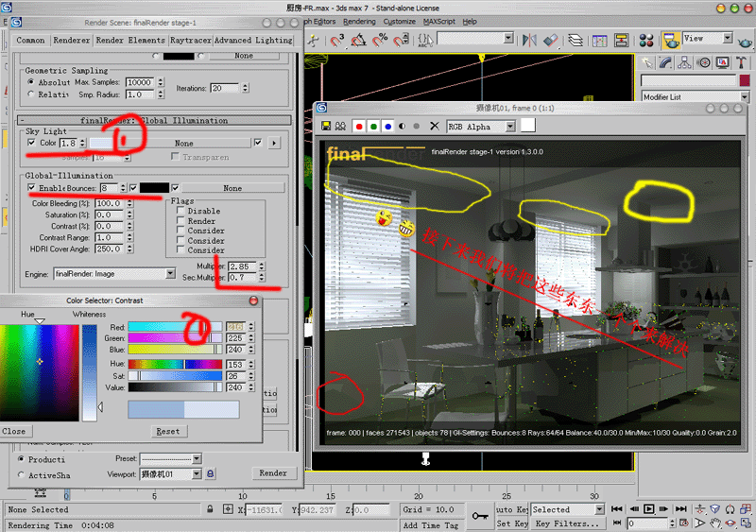Save the rendered bitmap in frame window

[x=326, y=126]
